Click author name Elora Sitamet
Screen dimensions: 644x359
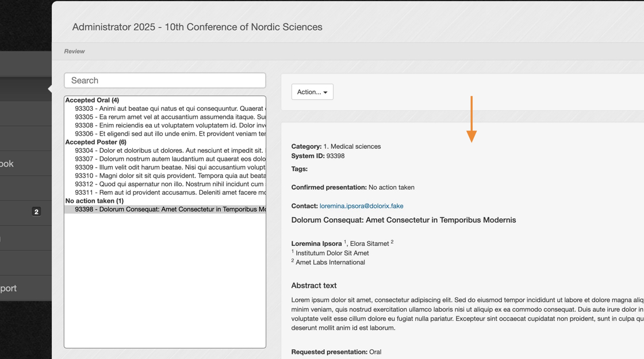369,244
